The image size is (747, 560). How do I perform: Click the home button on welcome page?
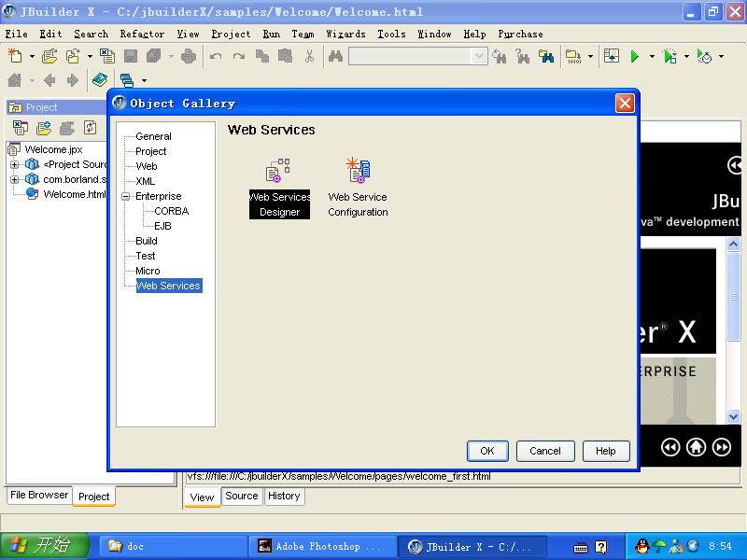[x=696, y=447]
